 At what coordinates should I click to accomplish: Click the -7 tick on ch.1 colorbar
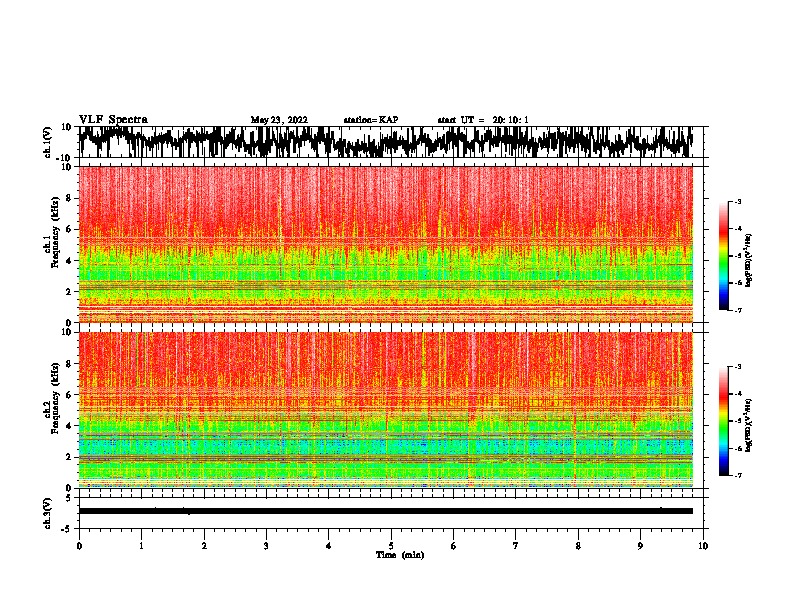(x=738, y=310)
